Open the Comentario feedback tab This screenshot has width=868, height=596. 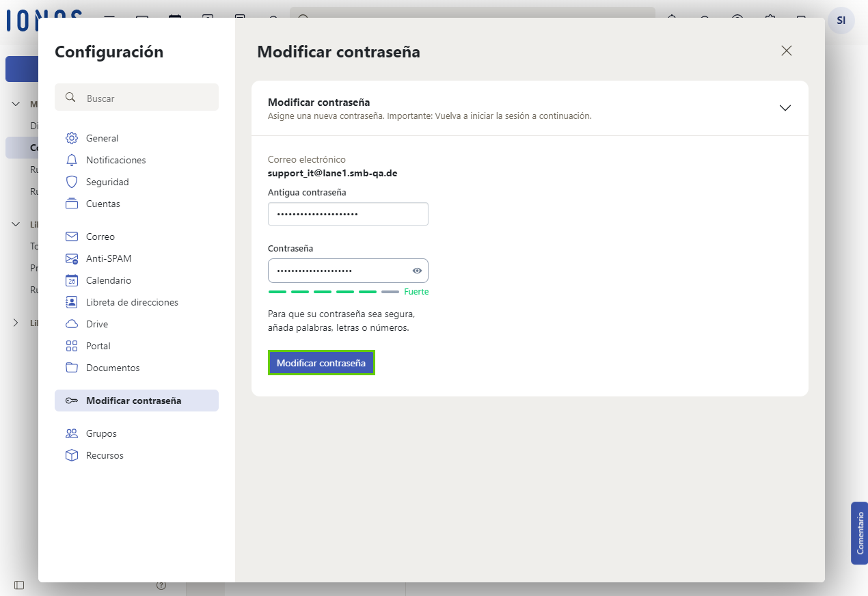859,533
